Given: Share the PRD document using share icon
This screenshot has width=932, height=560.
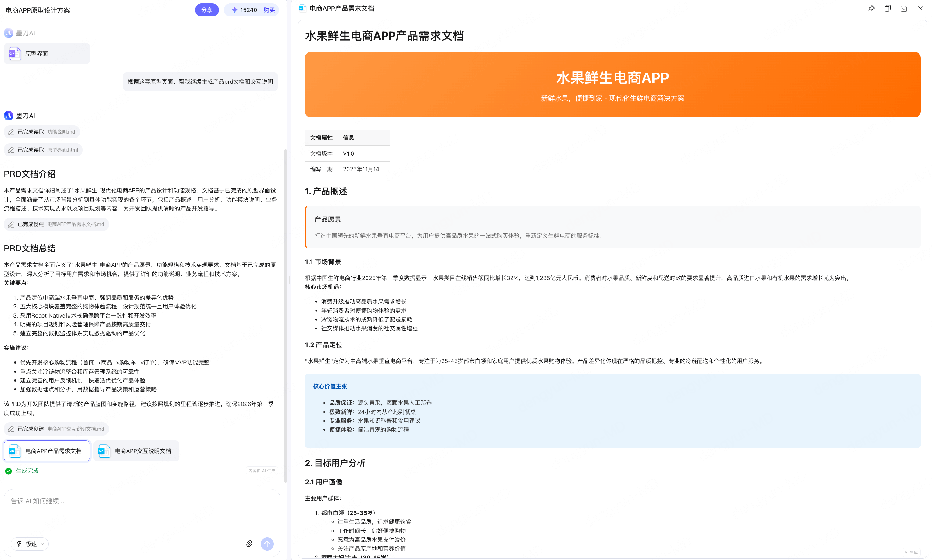Looking at the screenshot, I should pos(872,8).
